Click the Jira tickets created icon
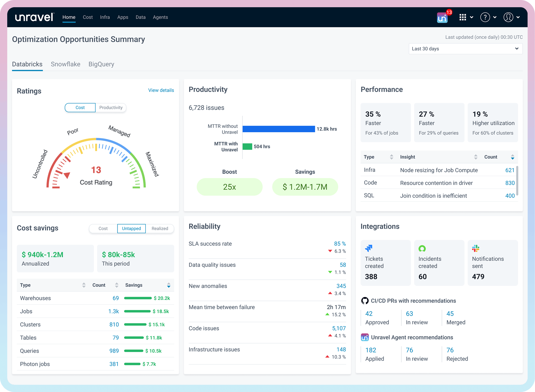The width and height of the screenshot is (535, 392). (x=369, y=248)
